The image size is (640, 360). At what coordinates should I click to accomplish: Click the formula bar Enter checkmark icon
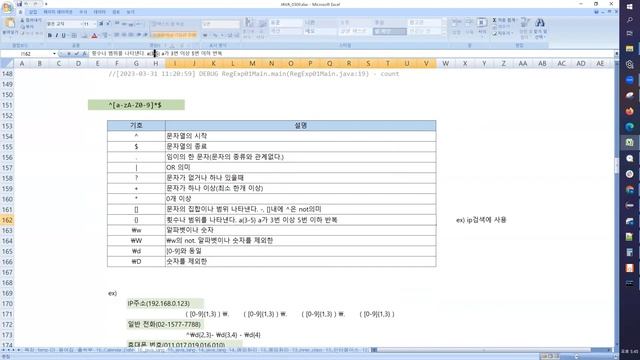[x=76, y=53]
